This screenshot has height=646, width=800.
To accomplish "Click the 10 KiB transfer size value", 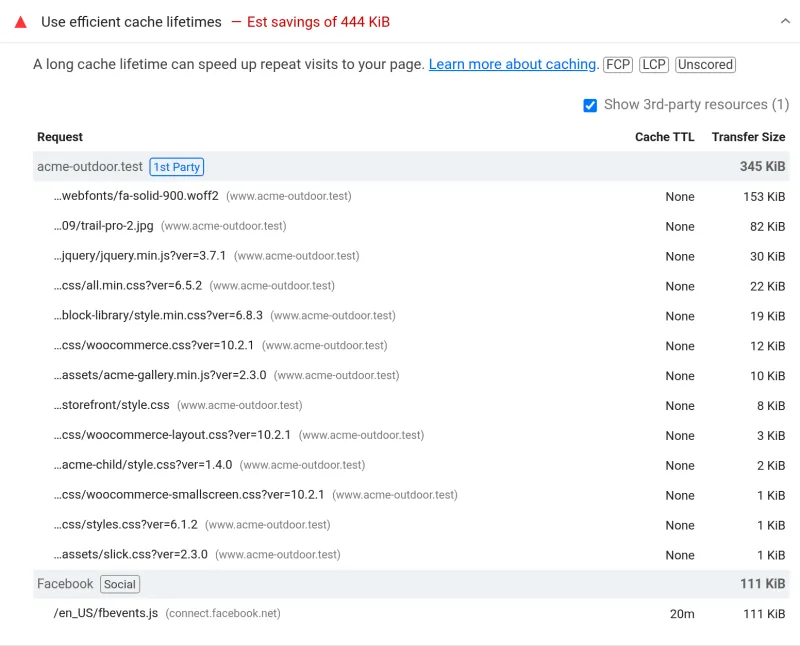I will tap(767, 376).
